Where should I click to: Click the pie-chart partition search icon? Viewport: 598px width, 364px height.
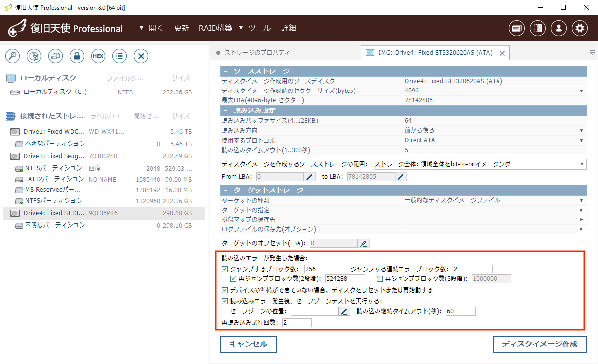(34, 56)
